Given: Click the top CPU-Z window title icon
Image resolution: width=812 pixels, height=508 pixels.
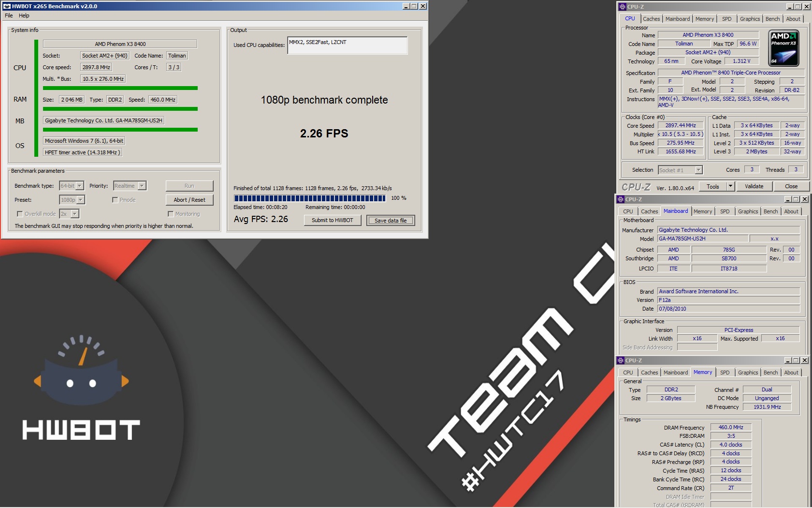Looking at the screenshot, I should pos(622,7).
